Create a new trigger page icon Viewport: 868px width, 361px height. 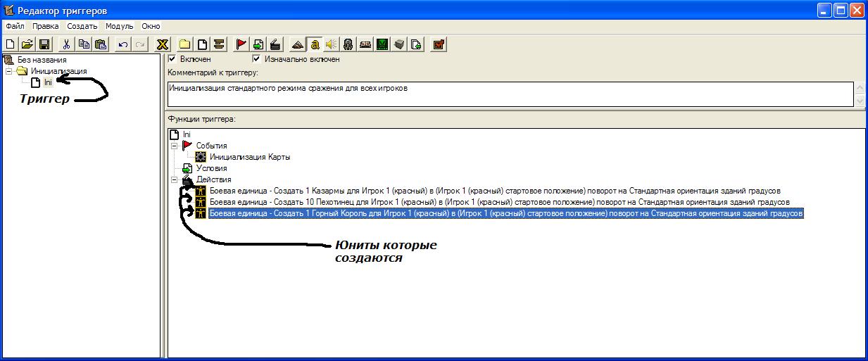click(x=202, y=44)
